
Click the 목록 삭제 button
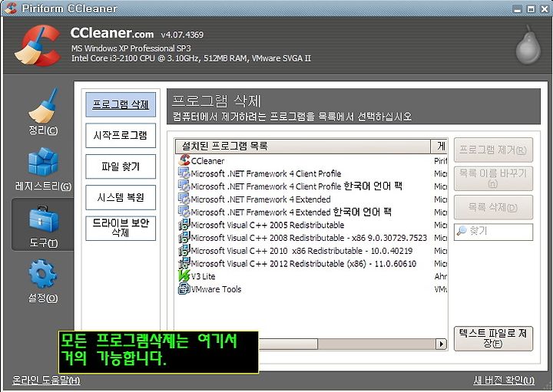(493, 207)
